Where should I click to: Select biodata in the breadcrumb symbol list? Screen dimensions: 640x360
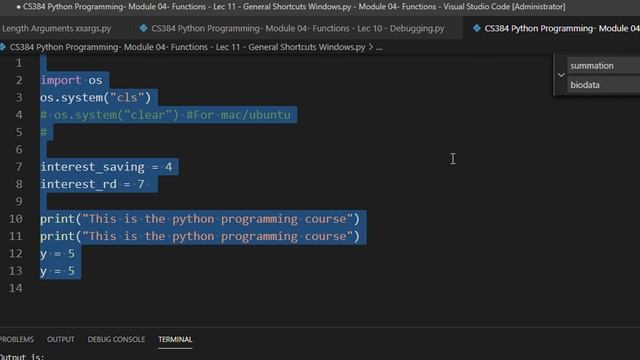tap(585, 85)
